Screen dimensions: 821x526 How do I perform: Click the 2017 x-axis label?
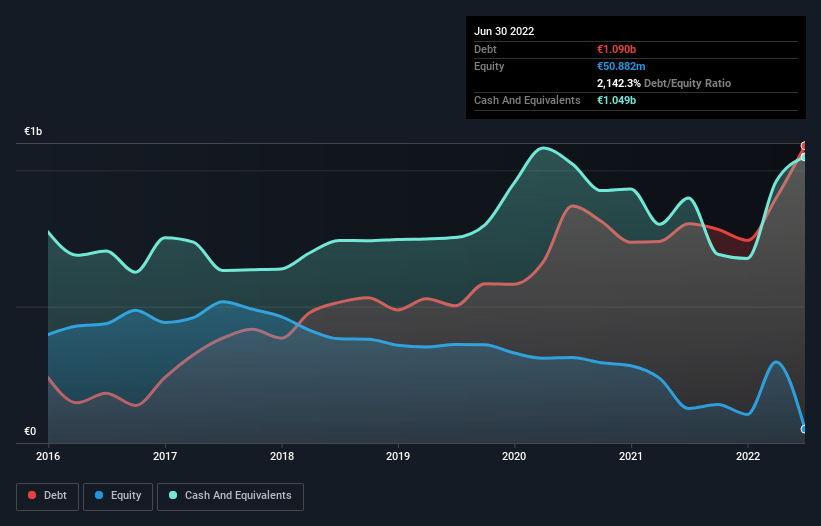tap(165, 456)
